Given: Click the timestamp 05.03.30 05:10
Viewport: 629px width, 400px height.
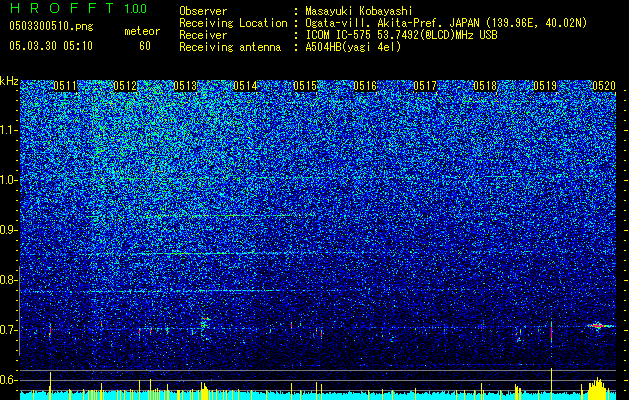Looking at the screenshot, I should (x=51, y=46).
